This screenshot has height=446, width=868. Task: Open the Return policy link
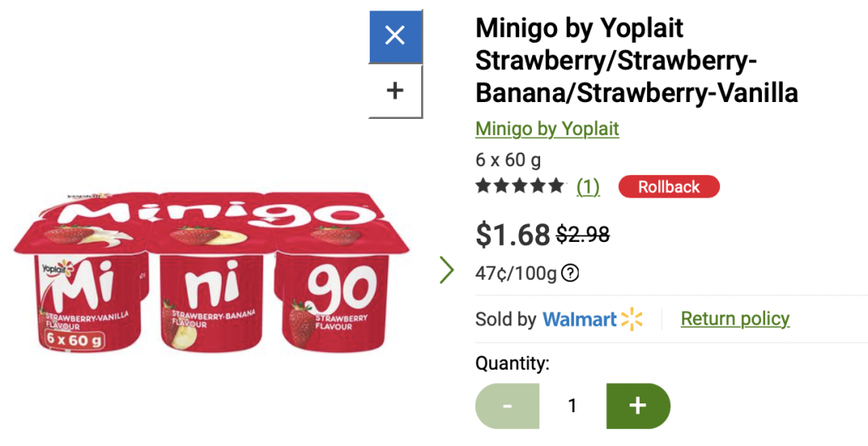pos(735,319)
